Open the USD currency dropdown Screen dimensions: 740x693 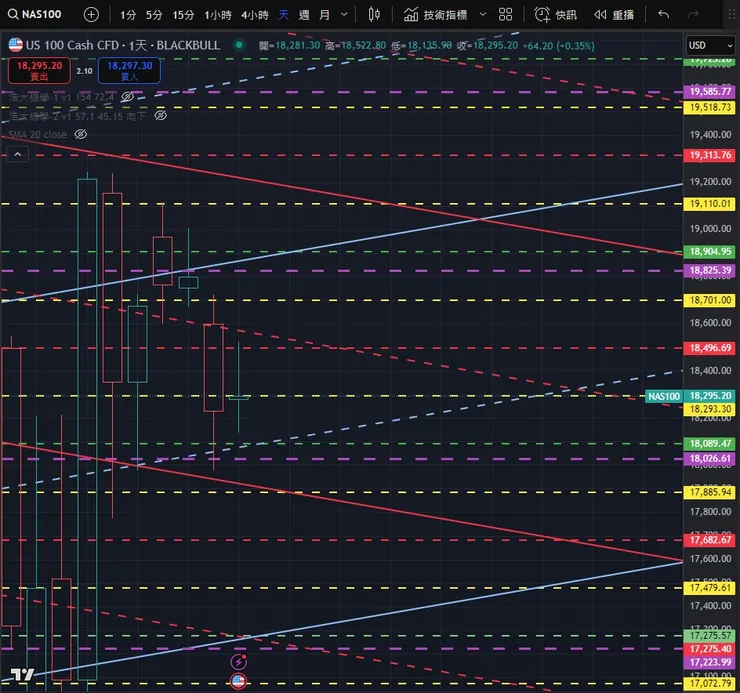[710, 45]
